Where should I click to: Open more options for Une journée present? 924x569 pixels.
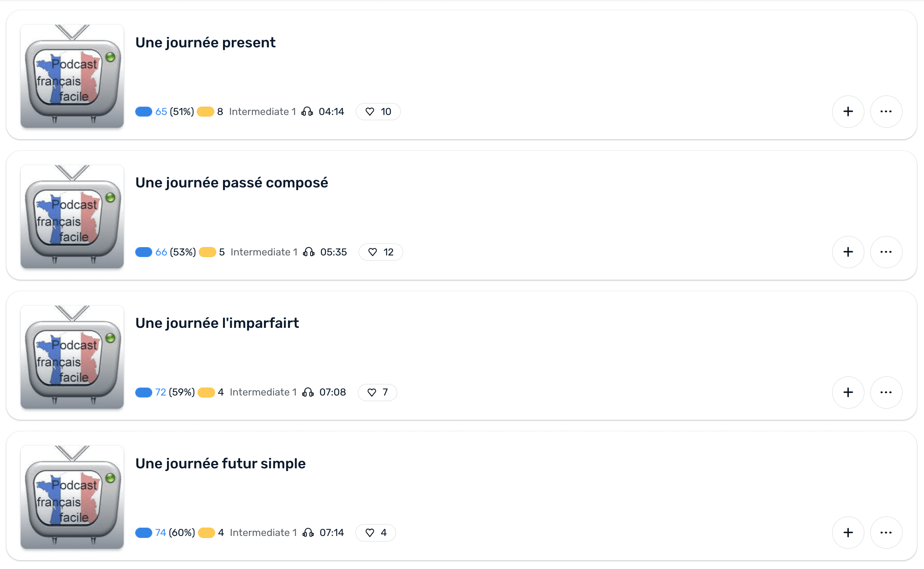(886, 111)
